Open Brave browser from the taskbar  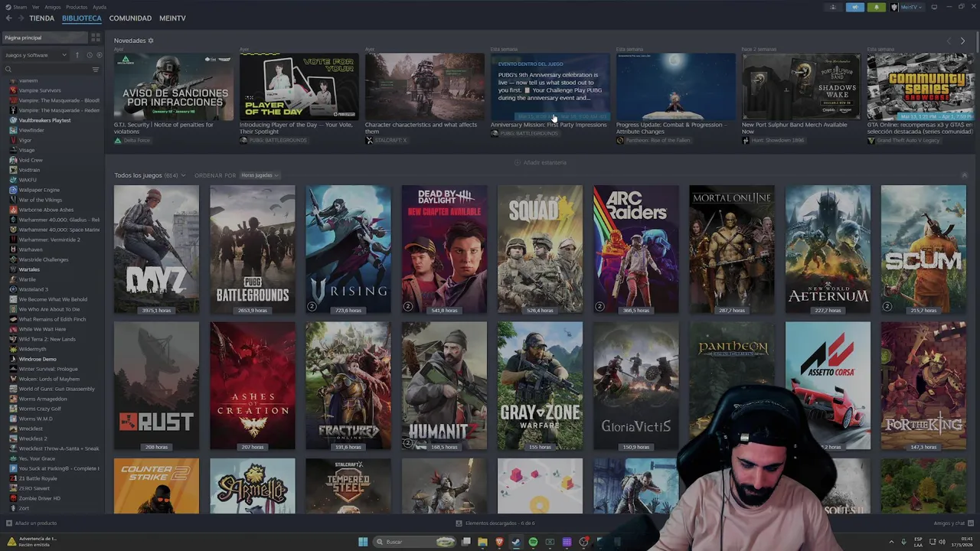(499, 542)
